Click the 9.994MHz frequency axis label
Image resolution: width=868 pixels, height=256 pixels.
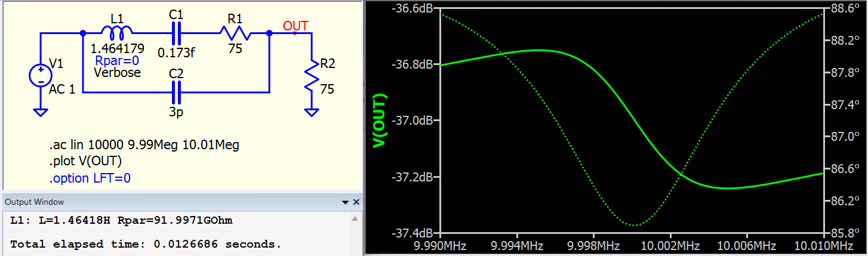tap(518, 246)
